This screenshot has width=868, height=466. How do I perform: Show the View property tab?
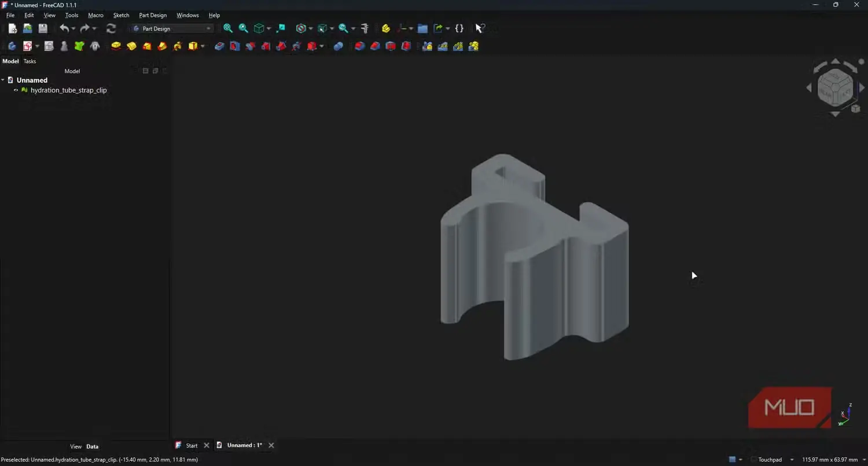tap(76, 446)
